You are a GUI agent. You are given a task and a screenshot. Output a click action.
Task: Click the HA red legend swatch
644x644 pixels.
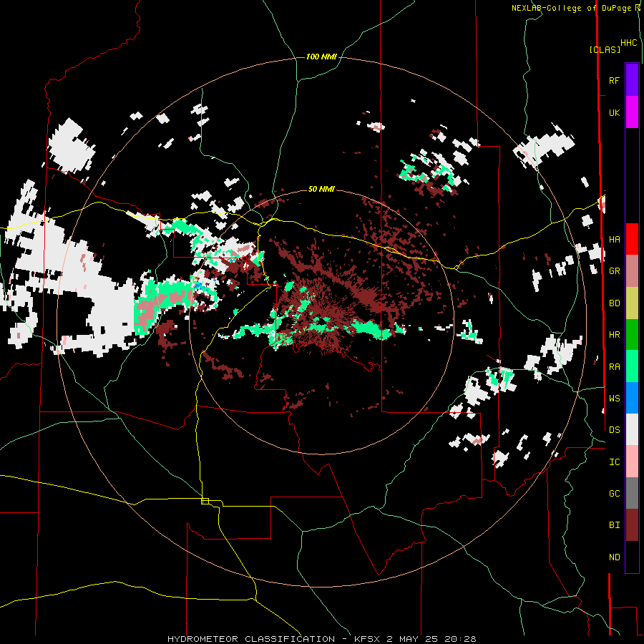tap(632, 239)
